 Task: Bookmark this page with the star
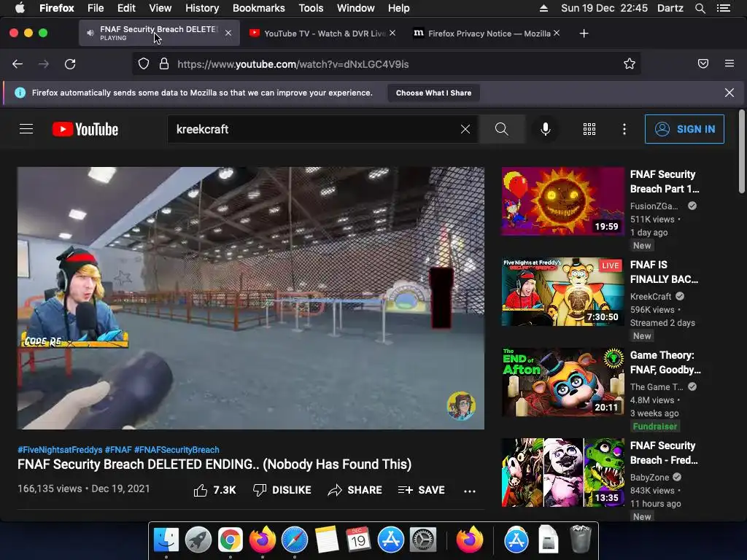click(x=630, y=64)
